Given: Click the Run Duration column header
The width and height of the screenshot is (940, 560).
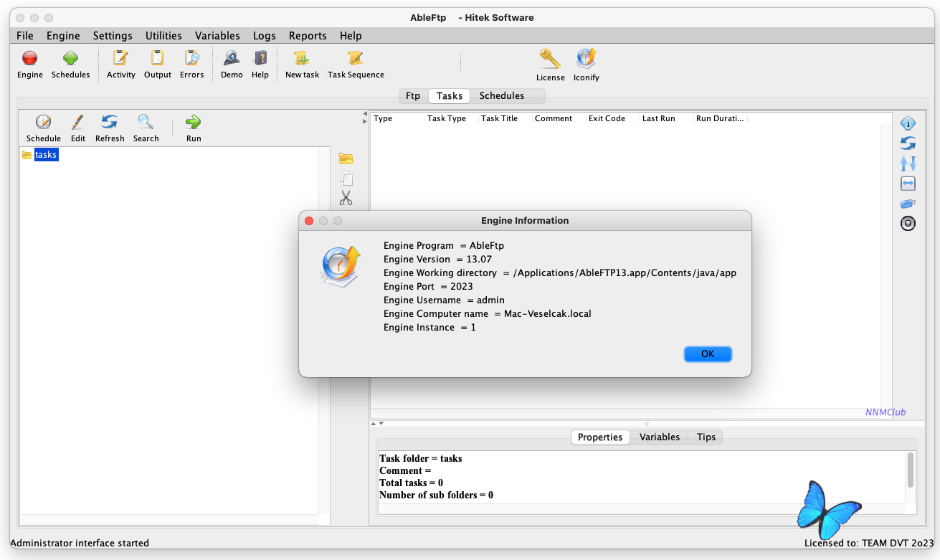Looking at the screenshot, I should [x=721, y=118].
